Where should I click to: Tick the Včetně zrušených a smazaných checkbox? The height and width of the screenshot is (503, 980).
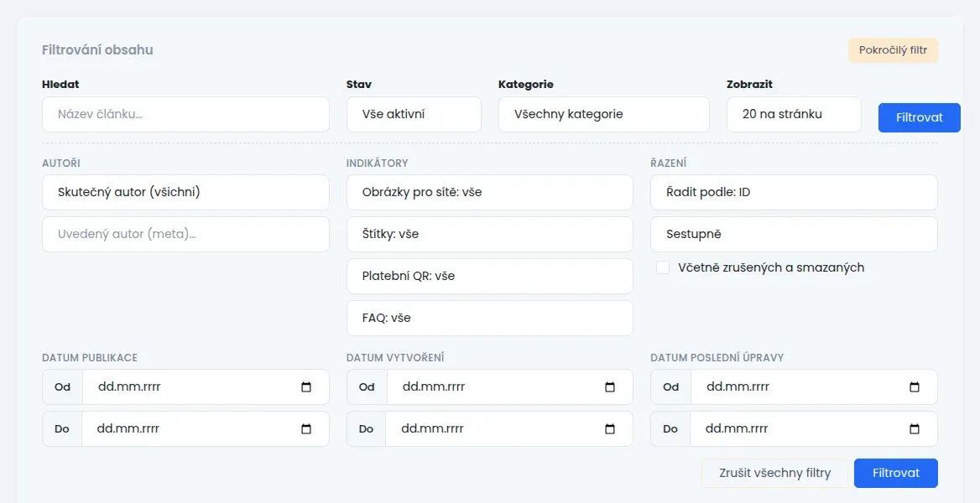pos(663,267)
